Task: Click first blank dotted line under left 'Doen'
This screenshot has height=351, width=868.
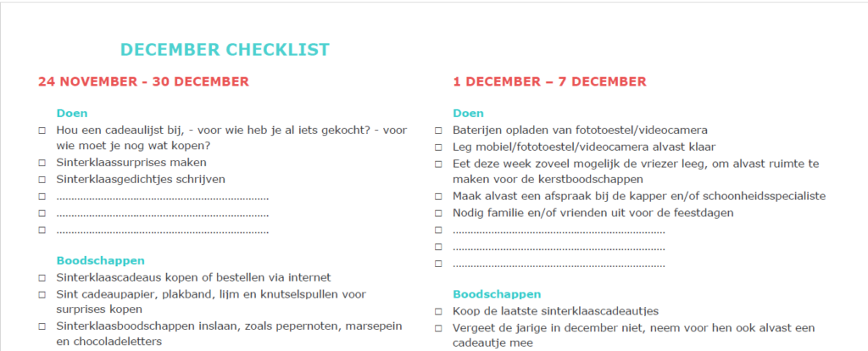Action: [x=162, y=197]
